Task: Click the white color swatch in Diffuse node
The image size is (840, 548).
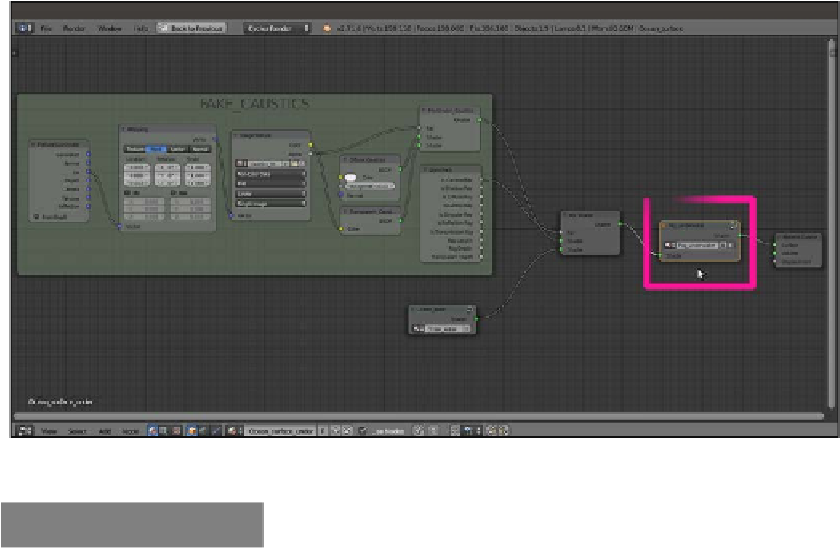Action: click(352, 177)
